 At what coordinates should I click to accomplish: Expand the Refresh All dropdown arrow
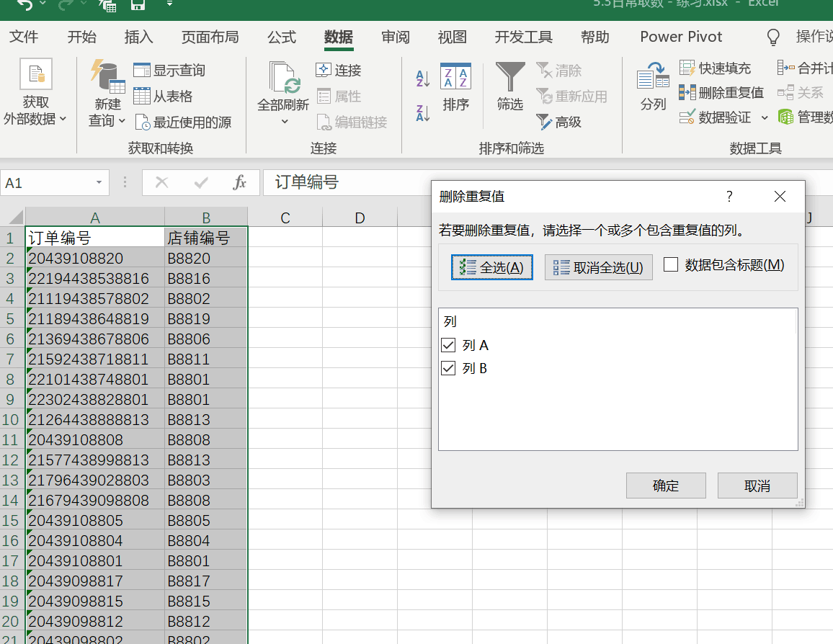point(285,122)
